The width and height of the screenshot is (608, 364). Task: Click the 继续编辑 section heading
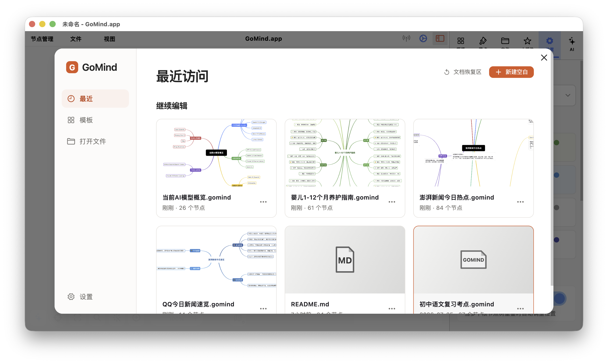pos(171,106)
